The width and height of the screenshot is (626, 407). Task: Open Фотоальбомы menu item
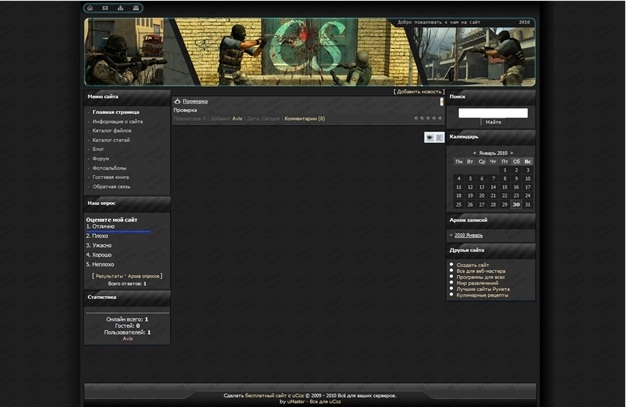109,168
